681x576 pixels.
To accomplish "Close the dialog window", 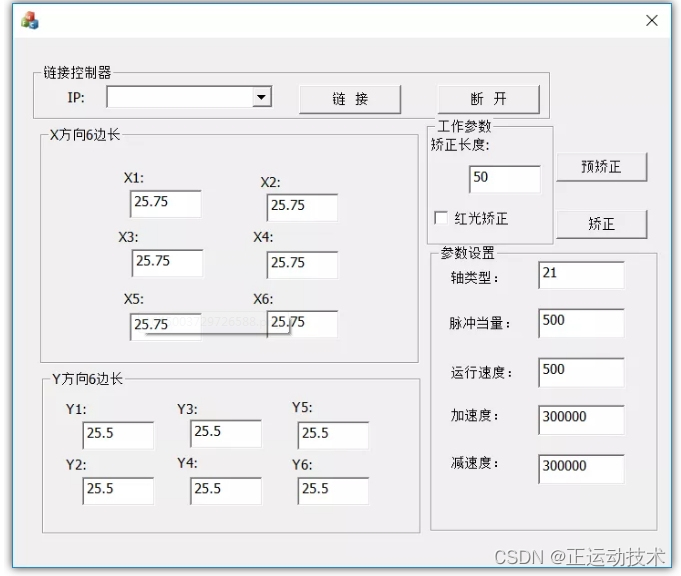I will point(651,20).
